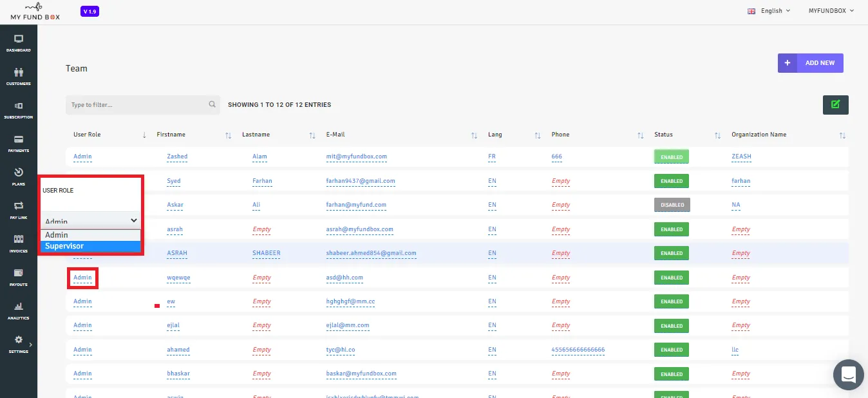
Task: Open Plans from the sidebar
Action: point(19,173)
